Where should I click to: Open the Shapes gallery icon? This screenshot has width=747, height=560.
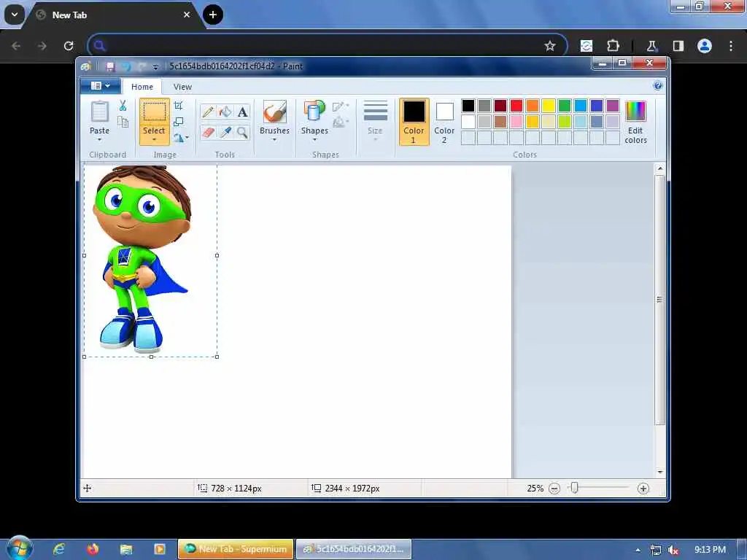314,112
